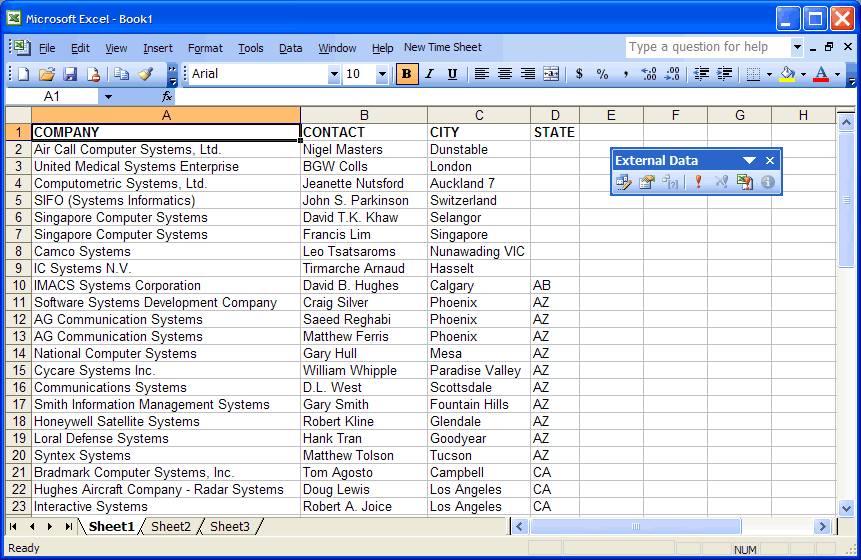Toggle underline formatting
Image resolution: width=861 pixels, height=560 pixels.
pyautogui.click(x=452, y=74)
